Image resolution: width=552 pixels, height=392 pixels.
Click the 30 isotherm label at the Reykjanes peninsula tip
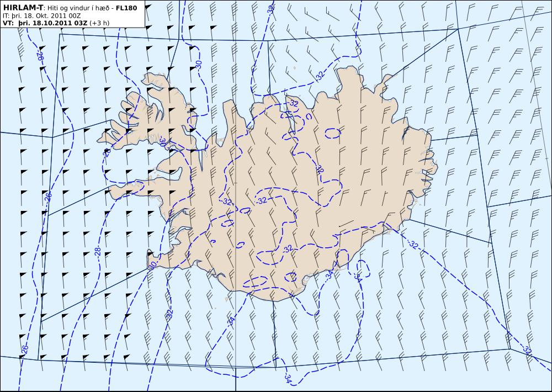coord(152,265)
